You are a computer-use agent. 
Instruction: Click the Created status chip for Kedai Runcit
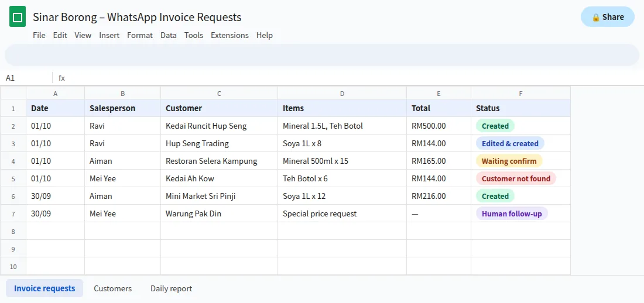495,126
